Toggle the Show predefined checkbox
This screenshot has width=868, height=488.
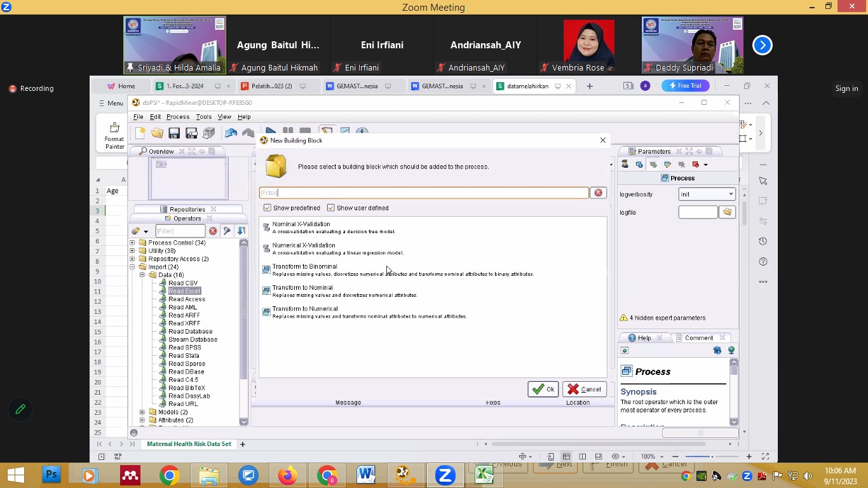268,208
